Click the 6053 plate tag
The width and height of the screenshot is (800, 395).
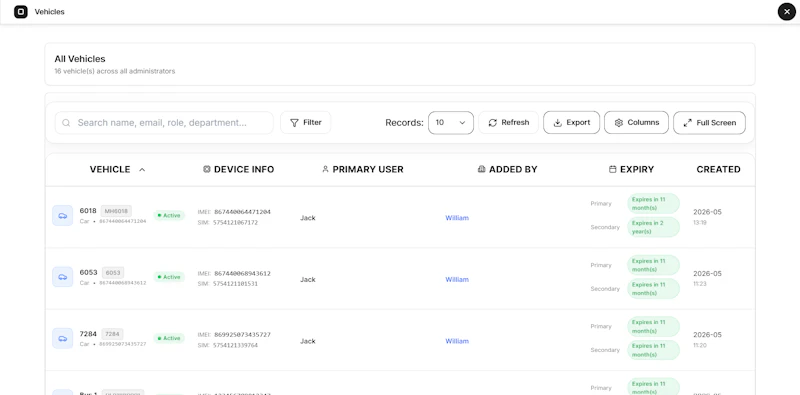(113, 273)
